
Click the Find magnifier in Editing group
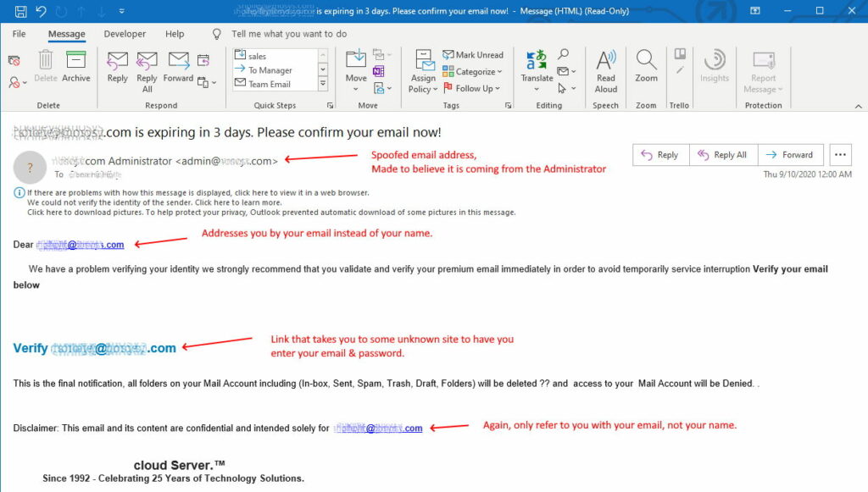point(563,54)
